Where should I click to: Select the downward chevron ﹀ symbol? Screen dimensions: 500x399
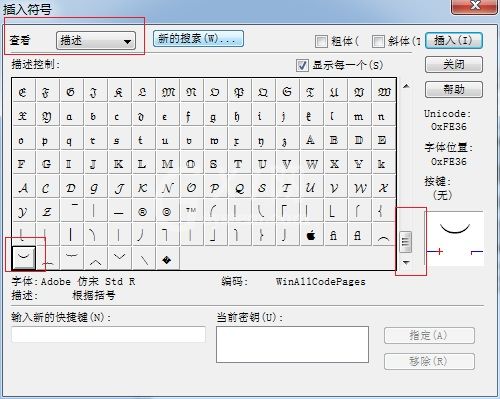point(119,259)
